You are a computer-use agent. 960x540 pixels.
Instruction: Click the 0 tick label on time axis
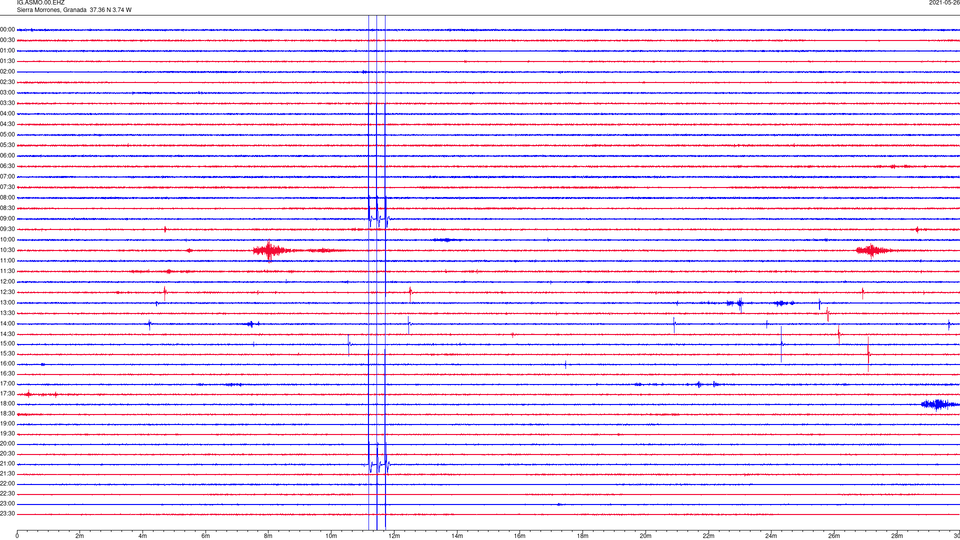click(17, 536)
